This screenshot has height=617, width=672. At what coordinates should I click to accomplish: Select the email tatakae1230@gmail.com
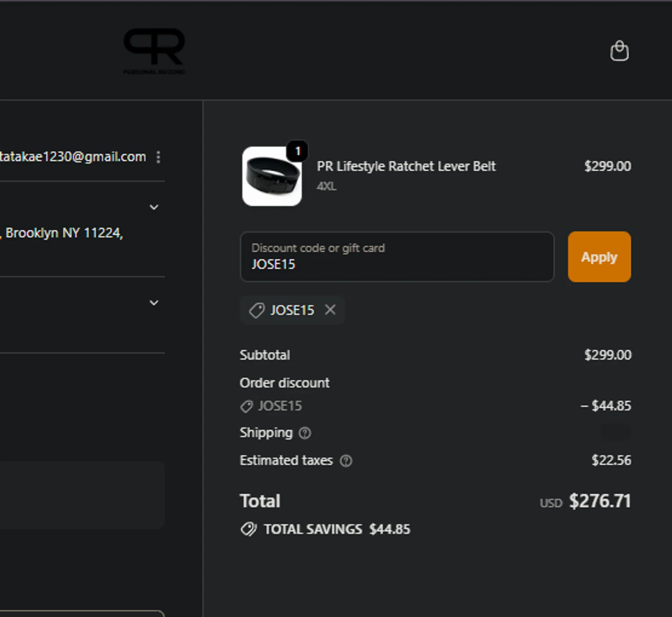click(73, 157)
